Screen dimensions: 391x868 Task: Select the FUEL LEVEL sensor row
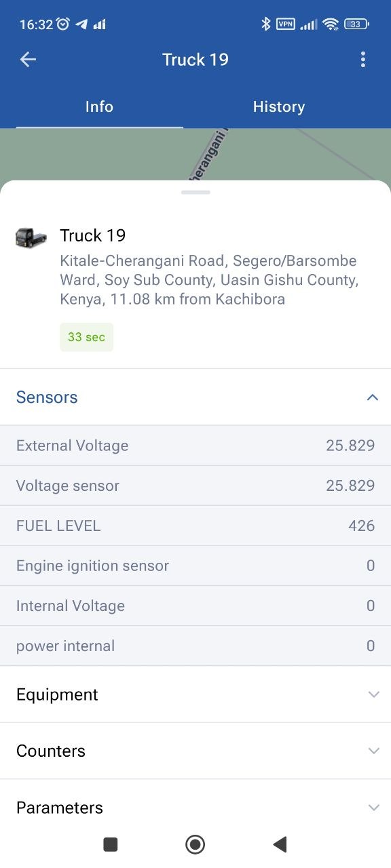click(195, 526)
